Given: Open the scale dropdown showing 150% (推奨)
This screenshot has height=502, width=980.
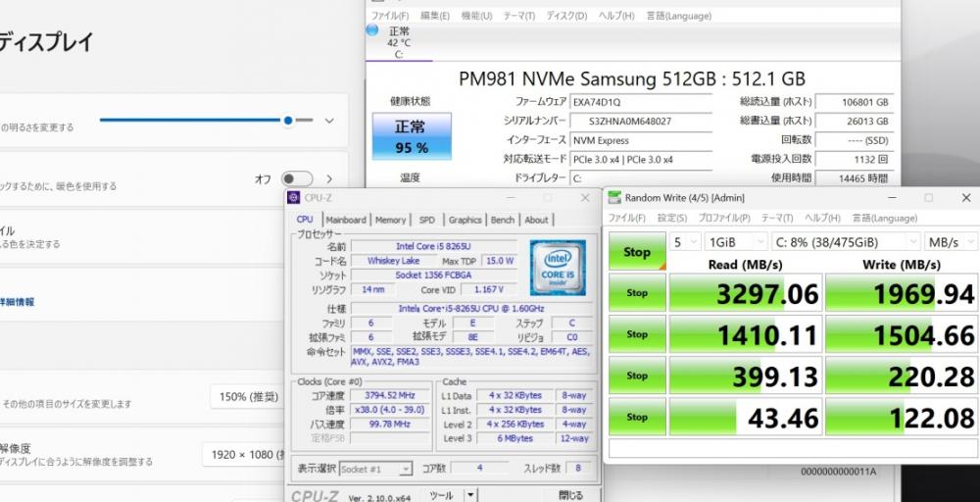Looking at the screenshot, I should click(248, 396).
